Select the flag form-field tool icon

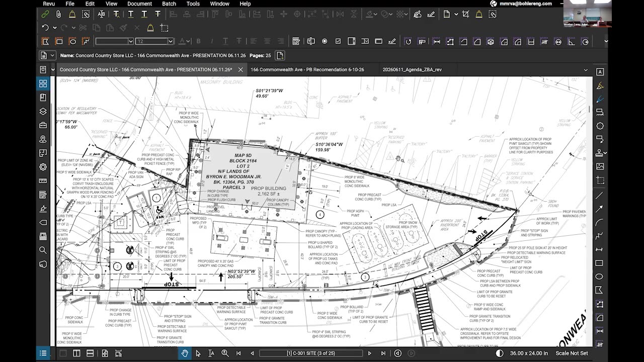(45, 41)
